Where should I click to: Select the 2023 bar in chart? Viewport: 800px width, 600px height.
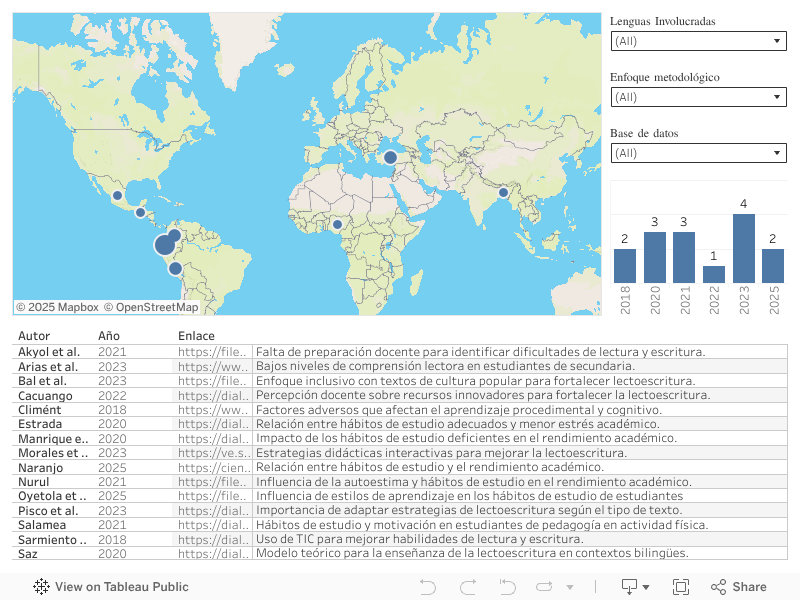[743, 248]
